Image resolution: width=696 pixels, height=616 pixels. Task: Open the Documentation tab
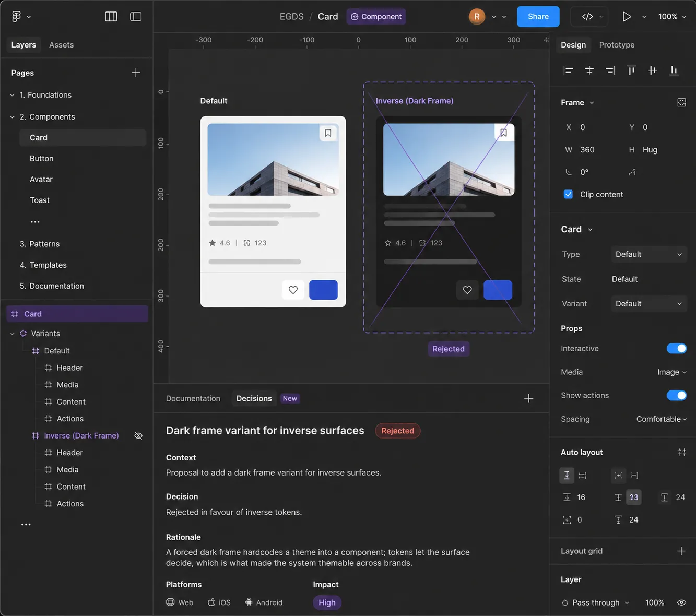(193, 398)
